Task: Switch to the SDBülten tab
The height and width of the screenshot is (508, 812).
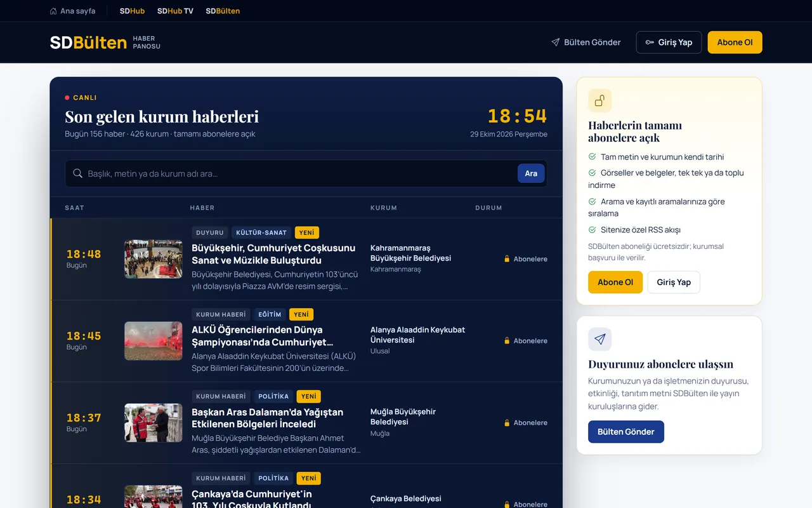Action: coord(223,11)
